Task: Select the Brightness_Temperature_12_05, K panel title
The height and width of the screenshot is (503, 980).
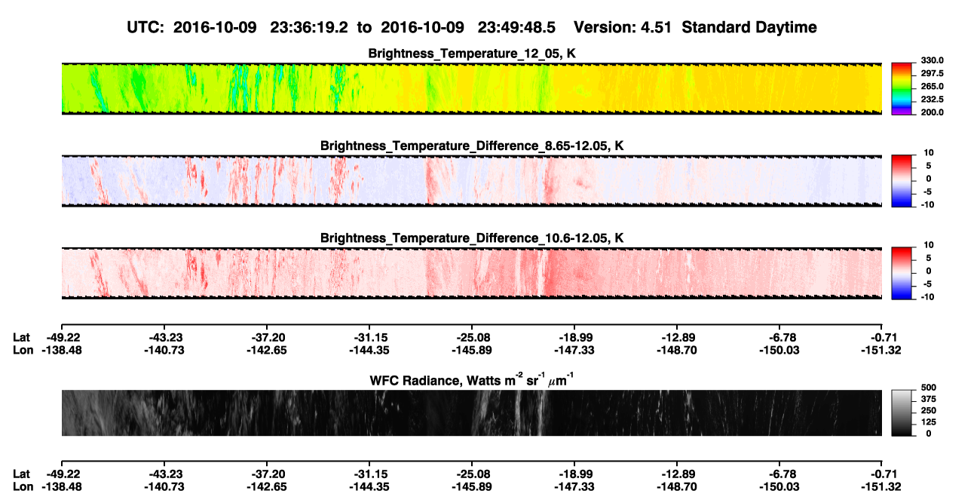Action: tap(472, 54)
